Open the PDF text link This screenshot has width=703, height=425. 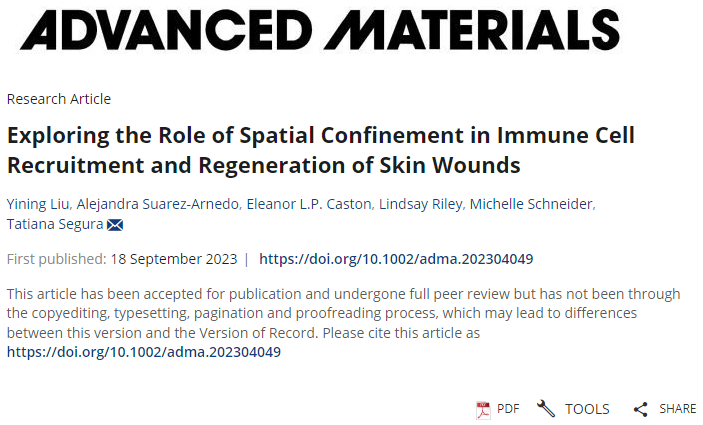508,409
